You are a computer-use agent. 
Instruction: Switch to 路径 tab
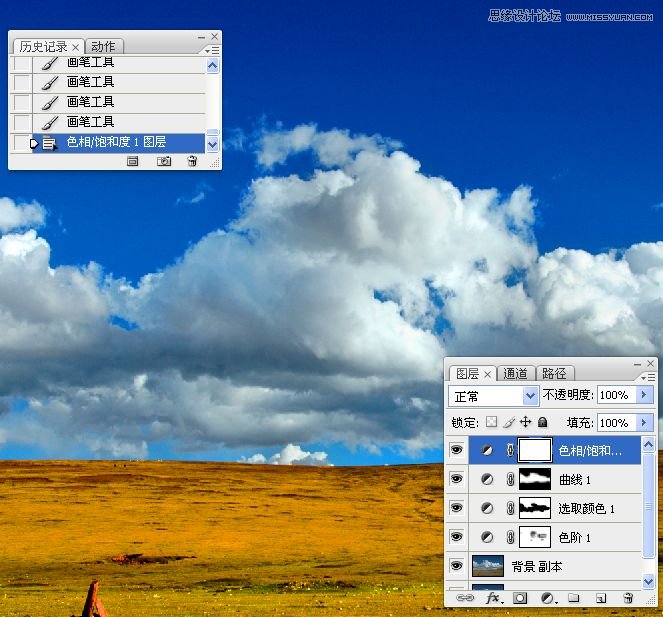click(554, 373)
